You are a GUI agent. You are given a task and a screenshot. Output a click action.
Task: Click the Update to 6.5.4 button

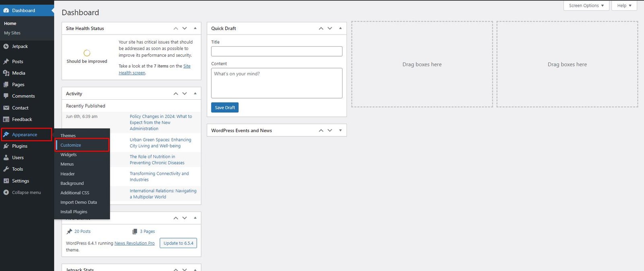(178, 243)
